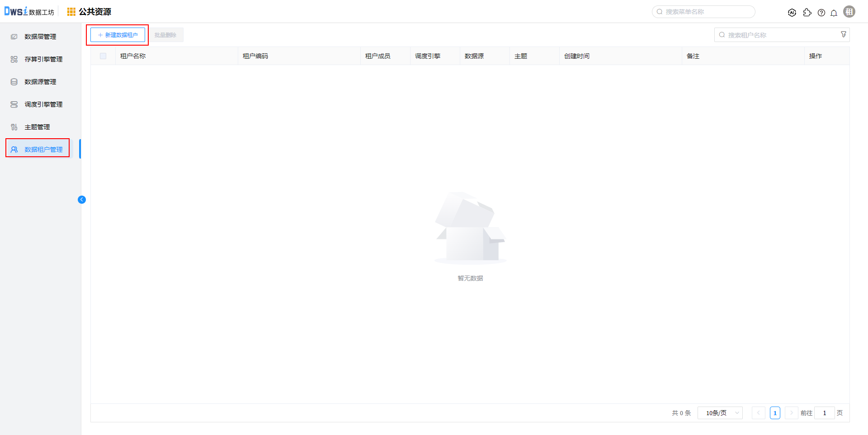
Task: Click the filter funnel icon
Action: pyautogui.click(x=844, y=34)
